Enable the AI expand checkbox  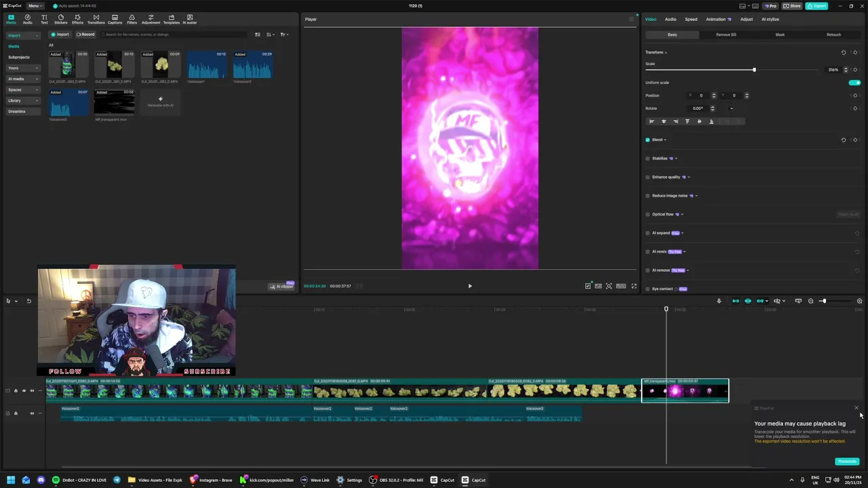648,233
